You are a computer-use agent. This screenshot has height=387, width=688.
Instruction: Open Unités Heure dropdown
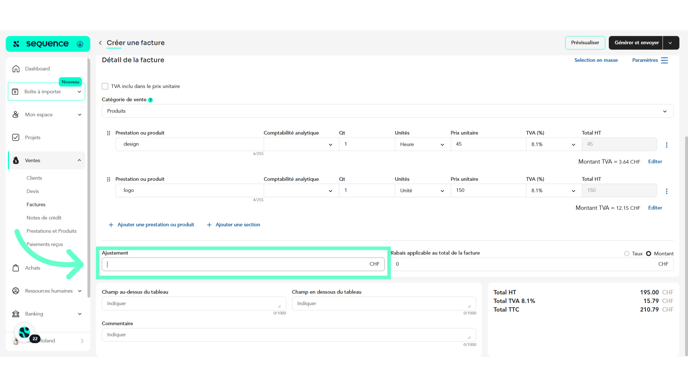pyautogui.click(x=422, y=144)
